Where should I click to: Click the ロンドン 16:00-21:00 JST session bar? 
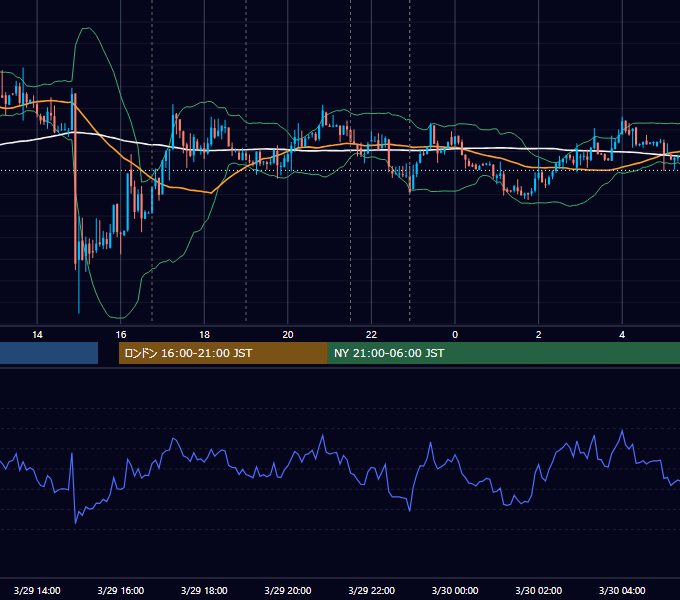[x=223, y=353]
